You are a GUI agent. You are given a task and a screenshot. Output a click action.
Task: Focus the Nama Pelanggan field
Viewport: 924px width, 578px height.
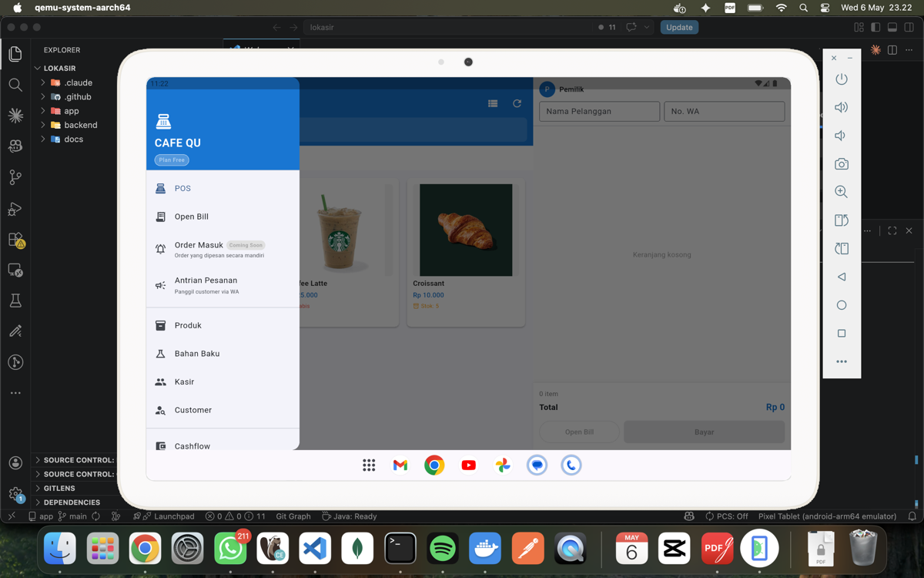[599, 111]
